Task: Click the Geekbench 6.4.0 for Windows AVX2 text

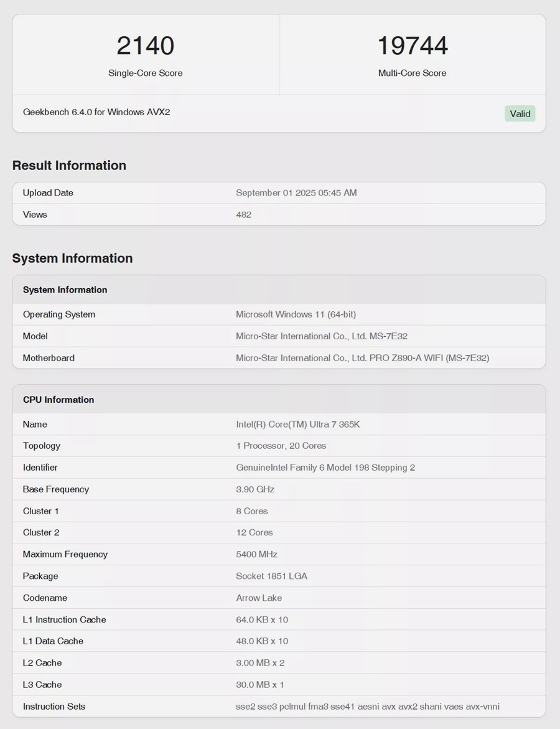Action: pos(96,112)
